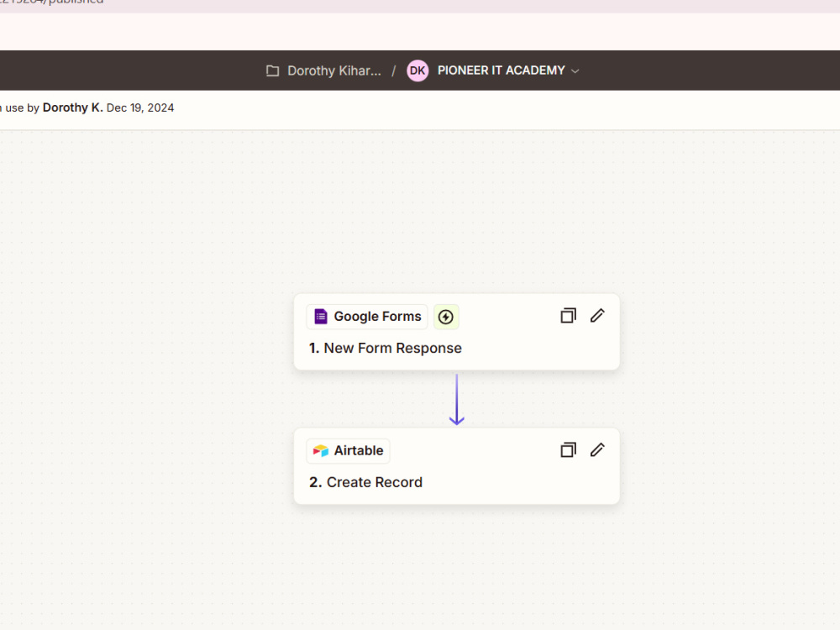
Task: Select the Airtable app label
Action: tap(359, 450)
